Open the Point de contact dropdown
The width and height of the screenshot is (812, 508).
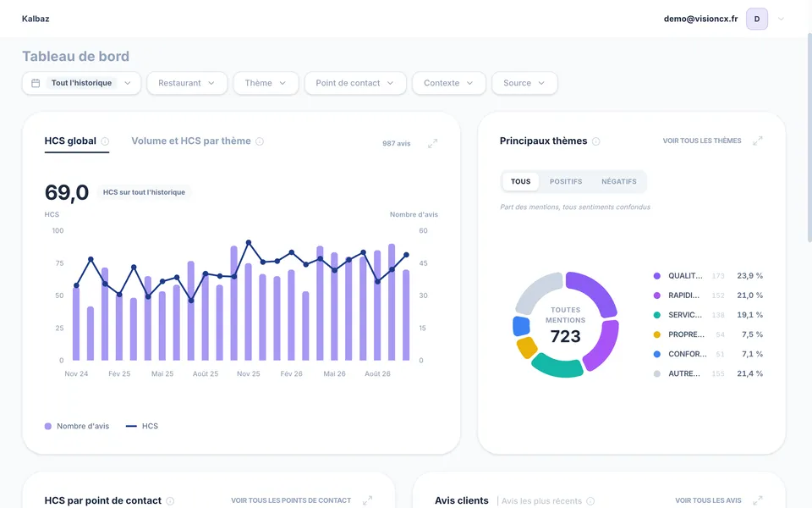click(x=355, y=83)
